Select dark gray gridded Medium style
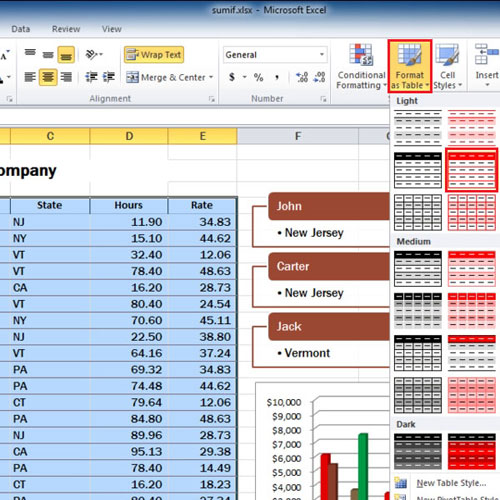 [418, 395]
